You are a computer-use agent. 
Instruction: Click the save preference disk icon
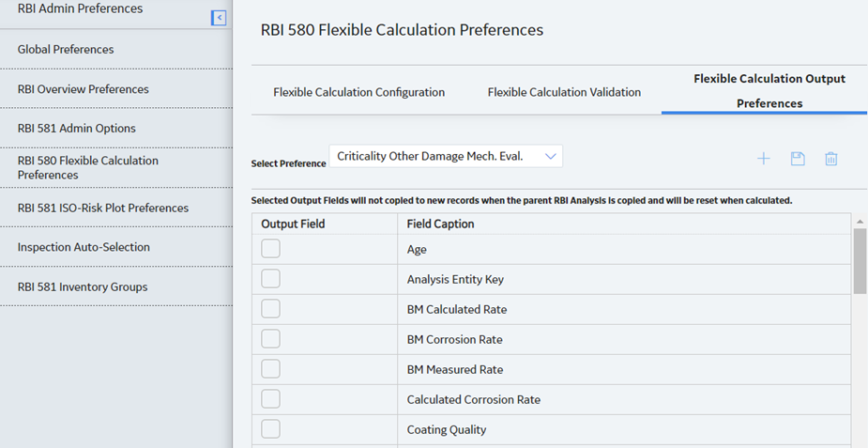(x=797, y=159)
